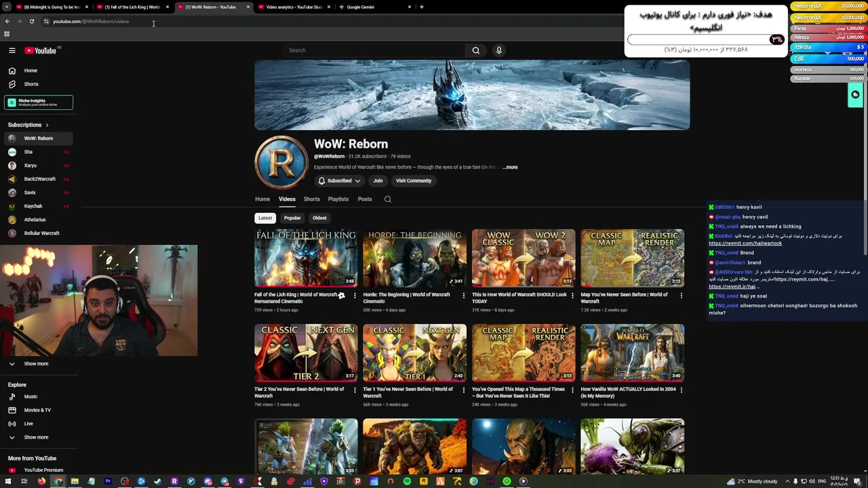Switch to the channel Shorts tab
This screenshot has width=868, height=488.
312,199
